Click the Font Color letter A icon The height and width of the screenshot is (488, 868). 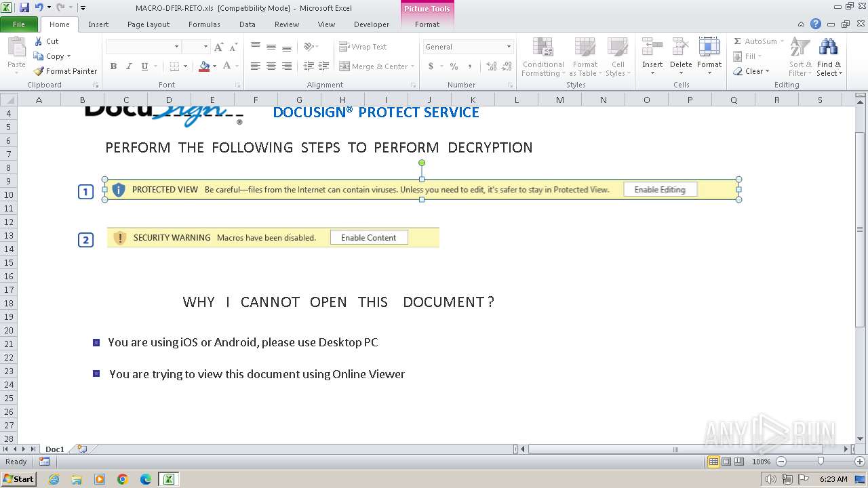pos(226,66)
